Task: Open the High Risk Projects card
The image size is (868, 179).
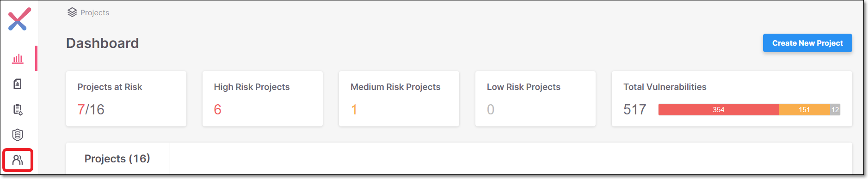Action: [x=263, y=99]
